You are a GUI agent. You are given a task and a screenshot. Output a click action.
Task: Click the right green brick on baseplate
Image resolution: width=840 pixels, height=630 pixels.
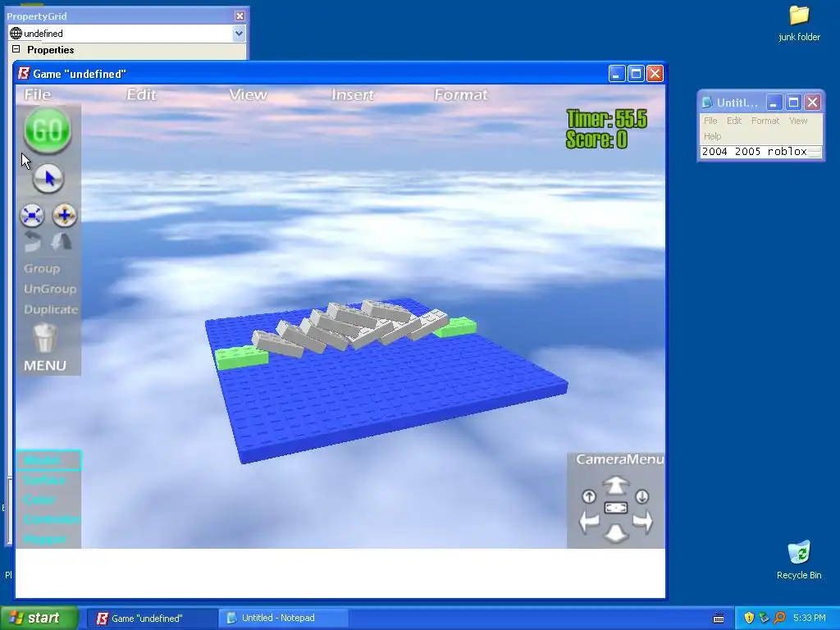454,326
